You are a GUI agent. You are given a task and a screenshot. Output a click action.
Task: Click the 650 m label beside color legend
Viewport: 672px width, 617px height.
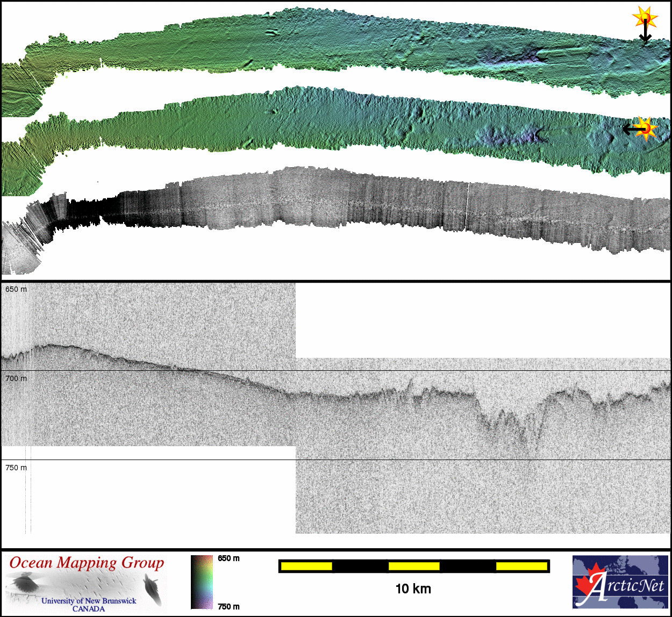point(228,558)
